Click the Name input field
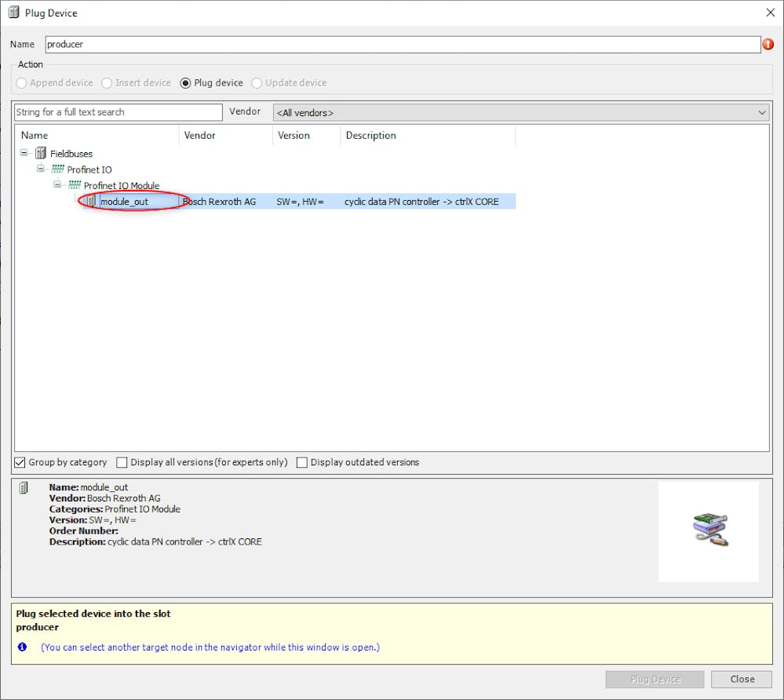 (403, 45)
